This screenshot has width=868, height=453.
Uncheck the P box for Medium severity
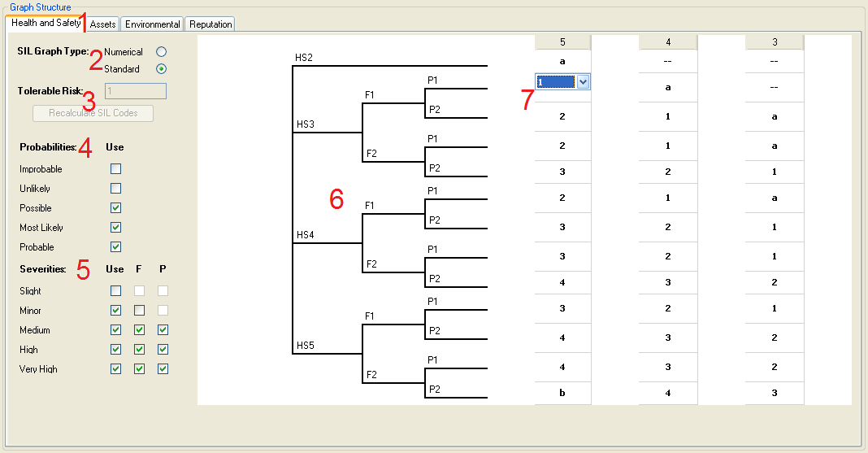(x=163, y=330)
